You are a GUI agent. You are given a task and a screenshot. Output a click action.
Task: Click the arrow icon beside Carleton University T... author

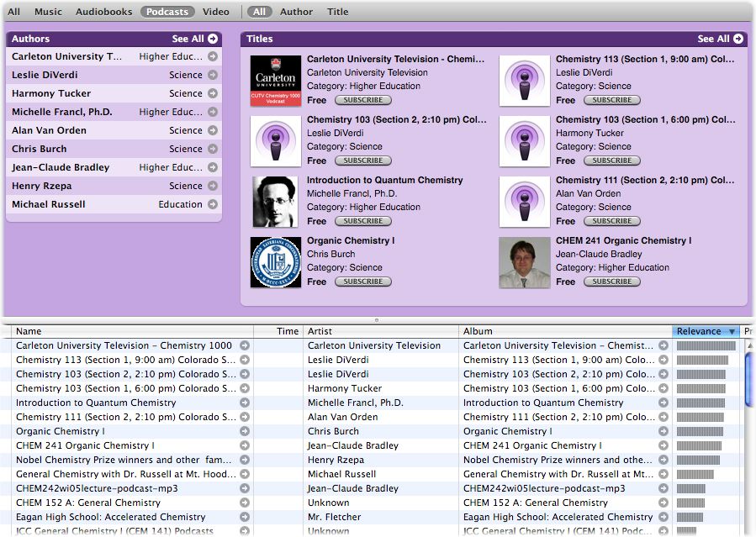point(213,57)
